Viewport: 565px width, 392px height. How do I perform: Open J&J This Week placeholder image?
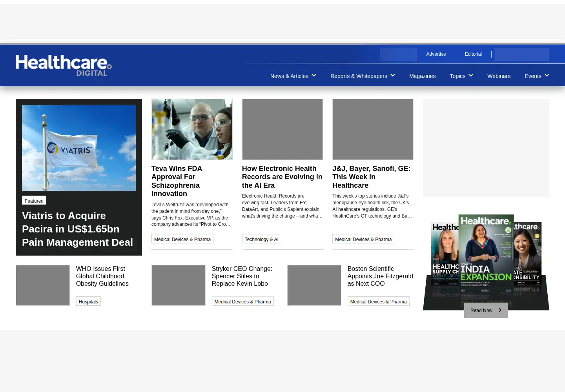click(373, 129)
